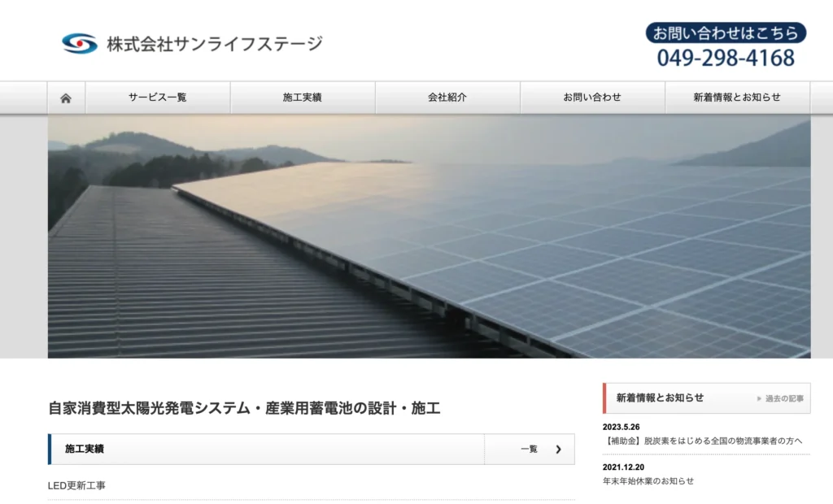Click the solar panel hero image
Image resolution: width=833 pixels, height=504 pixels.
430,237
